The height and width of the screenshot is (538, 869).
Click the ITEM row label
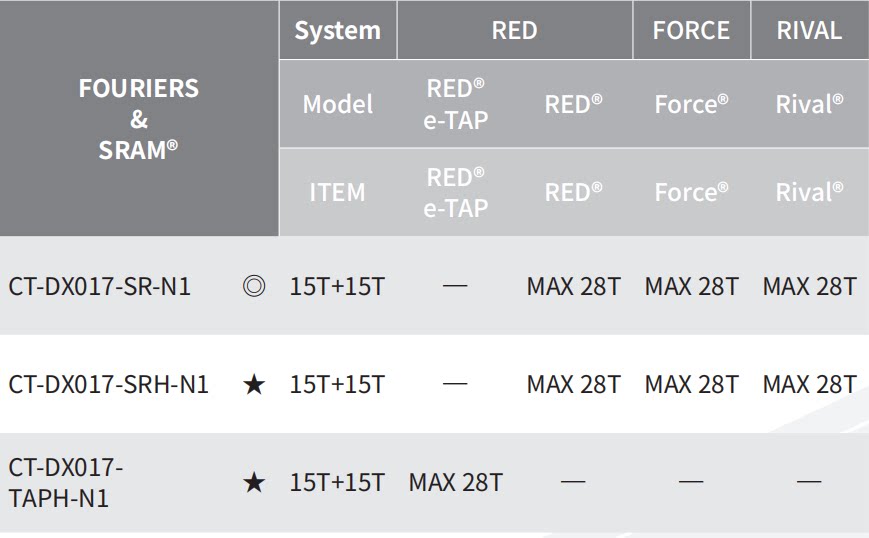coord(337,192)
